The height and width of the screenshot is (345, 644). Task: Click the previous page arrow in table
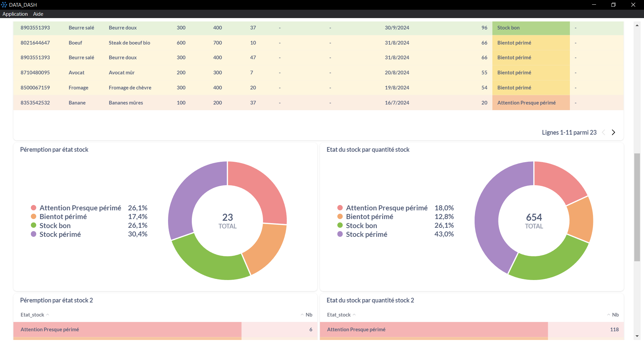[x=603, y=132]
